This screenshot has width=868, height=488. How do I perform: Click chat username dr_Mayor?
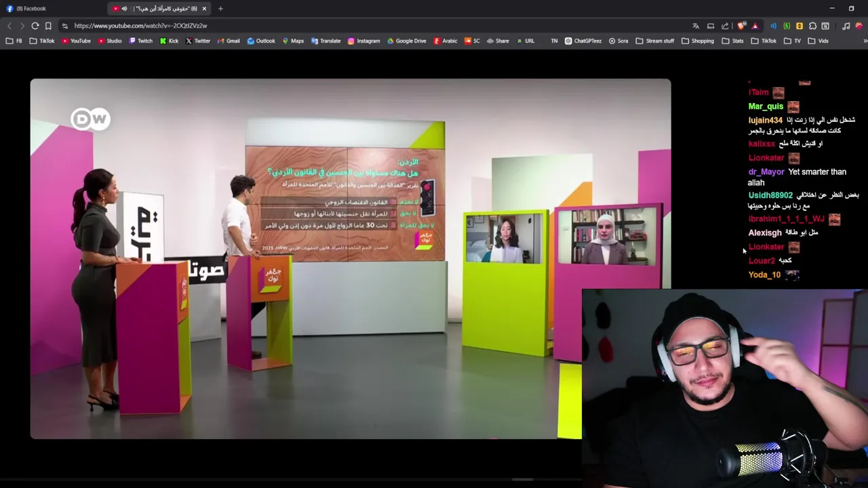tap(766, 172)
